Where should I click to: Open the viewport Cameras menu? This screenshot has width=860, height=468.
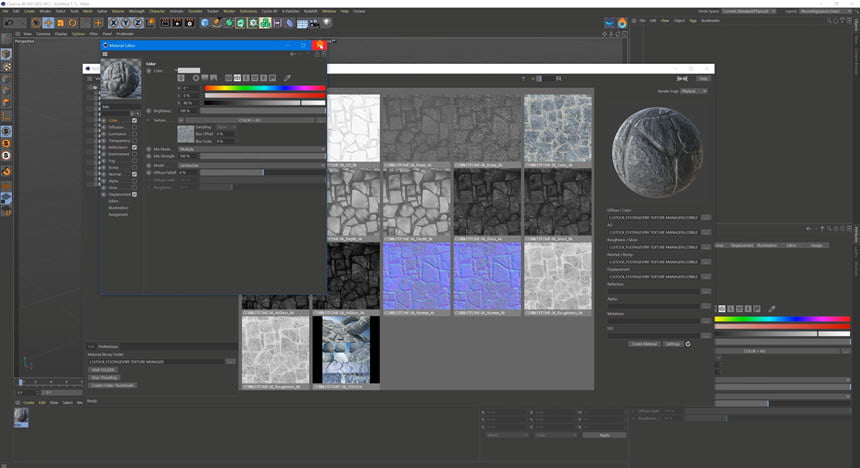(x=43, y=34)
